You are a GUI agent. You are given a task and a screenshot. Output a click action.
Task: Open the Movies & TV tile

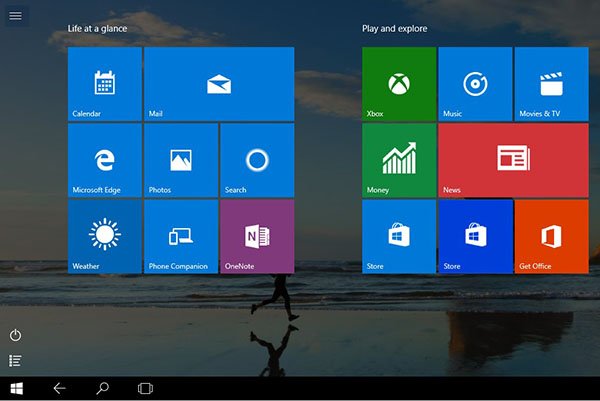[550, 84]
